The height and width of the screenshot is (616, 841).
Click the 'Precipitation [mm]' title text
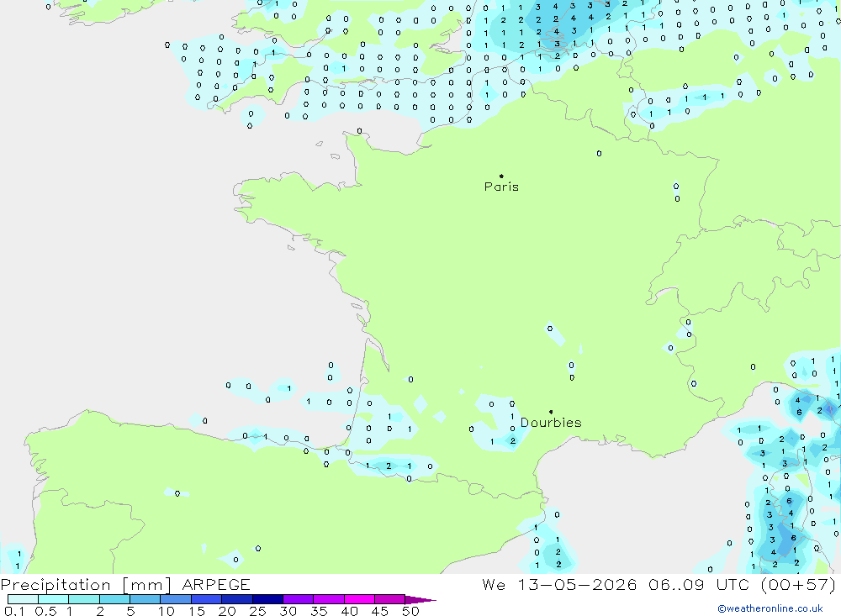(86, 585)
